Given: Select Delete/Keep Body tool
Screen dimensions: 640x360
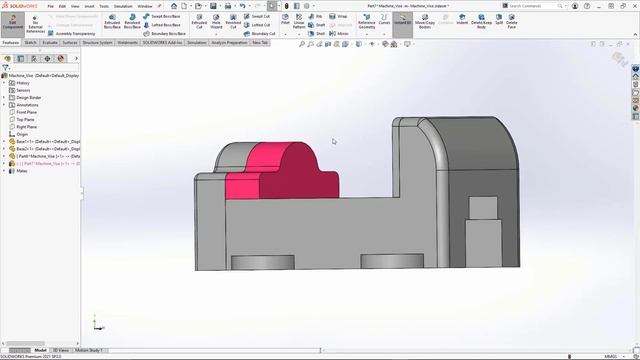Looking at the screenshot, I should [481, 21].
